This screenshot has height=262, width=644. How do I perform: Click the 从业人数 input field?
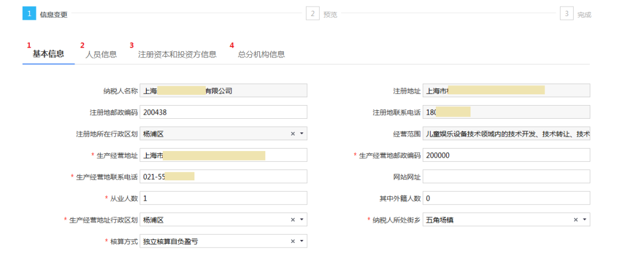pyautogui.click(x=224, y=198)
